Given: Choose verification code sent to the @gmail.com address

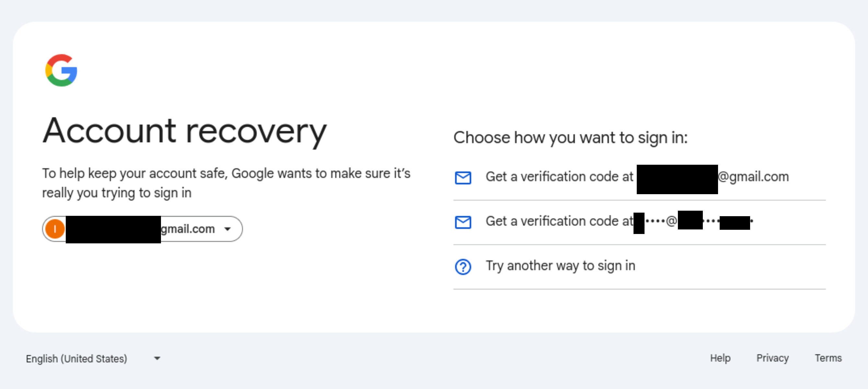Looking at the screenshot, I should [x=559, y=177].
